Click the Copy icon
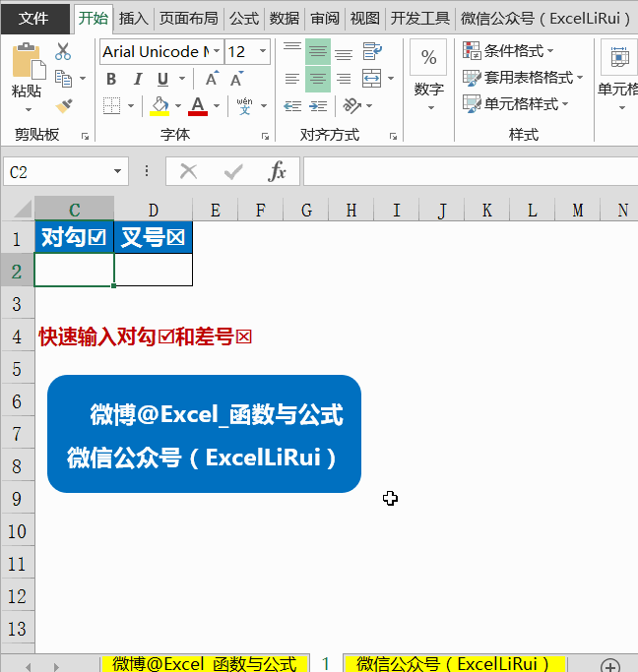Image resolution: width=638 pixels, height=672 pixels. click(63, 79)
